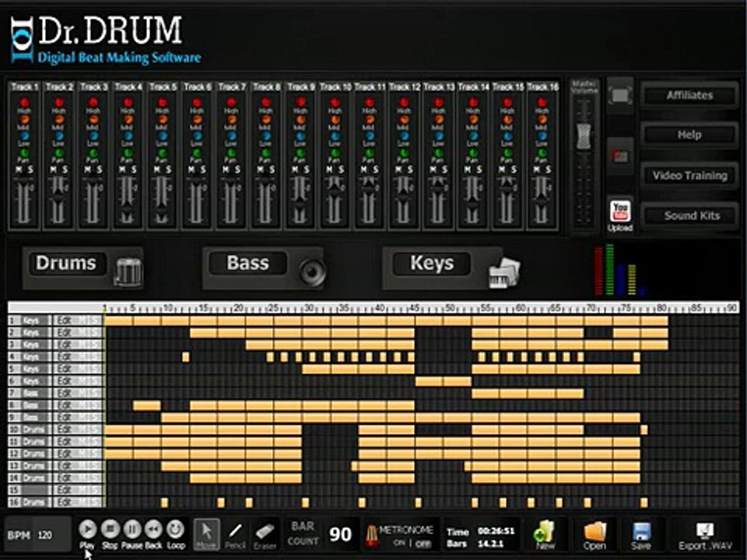
Task: Choose the Eraser tool
Action: (265, 534)
